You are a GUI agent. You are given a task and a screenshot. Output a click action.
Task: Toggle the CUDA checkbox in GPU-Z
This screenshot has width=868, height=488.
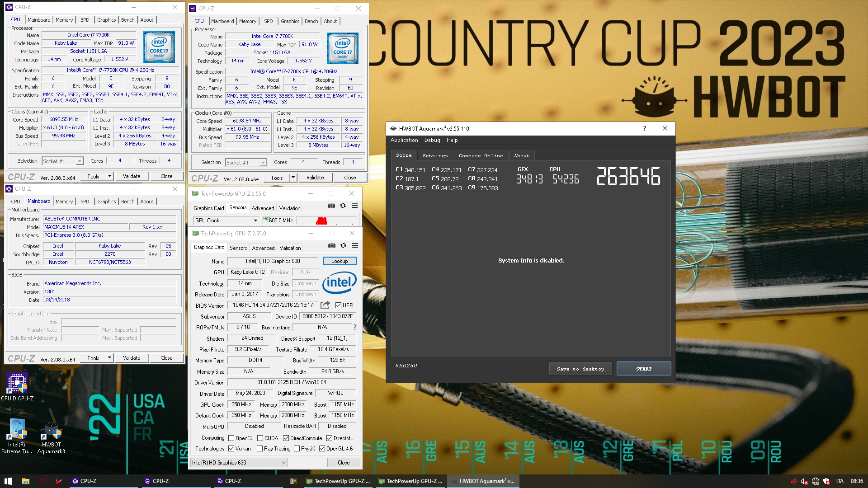click(260, 438)
